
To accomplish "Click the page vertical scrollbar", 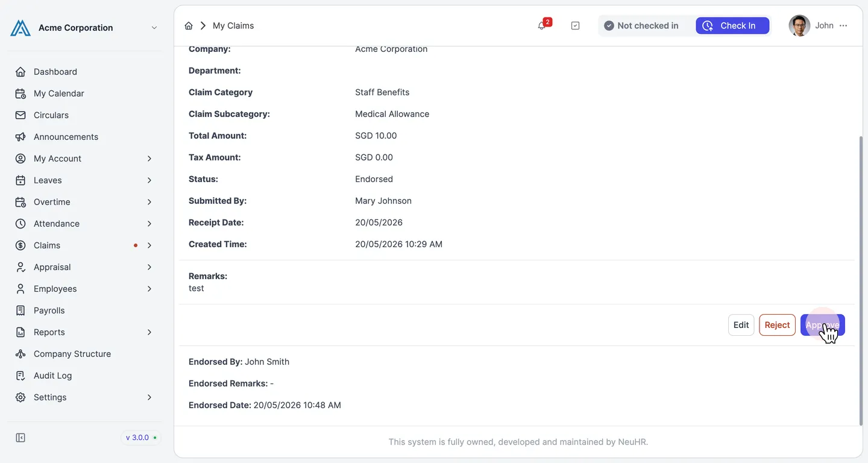I will click(x=860, y=280).
